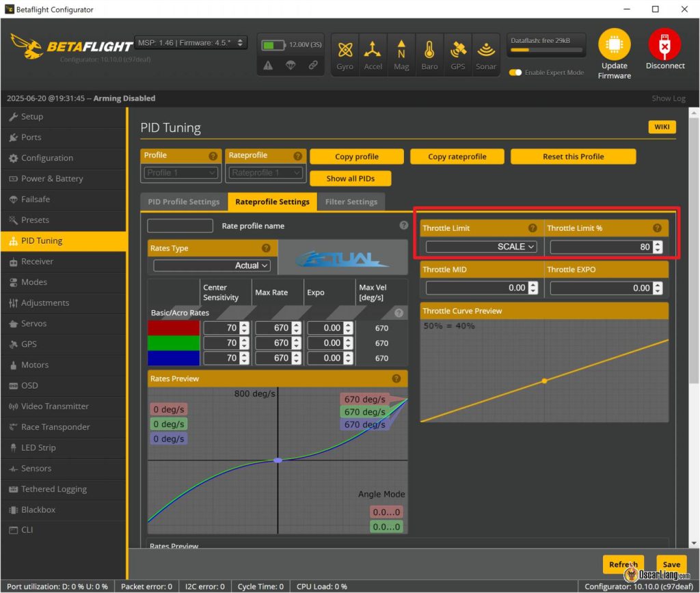Viewport: 700px width, 593px height.
Task: Click the Rate profile name input field
Action: coord(180,225)
